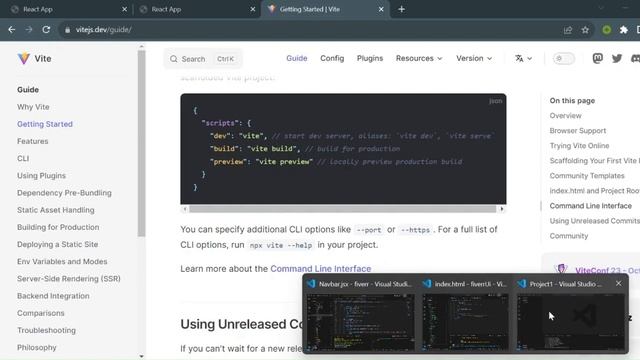Open Backend Integration in sidebar

[x=53, y=296]
